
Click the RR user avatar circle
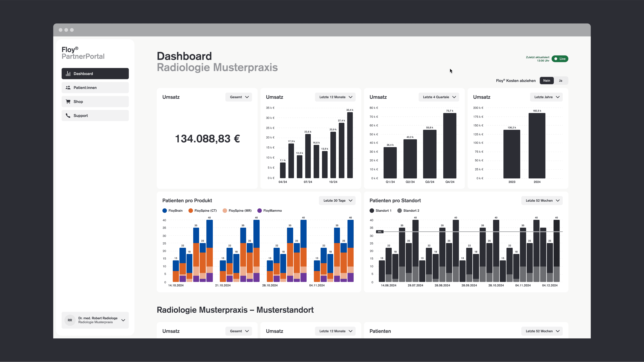(x=70, y=320)
